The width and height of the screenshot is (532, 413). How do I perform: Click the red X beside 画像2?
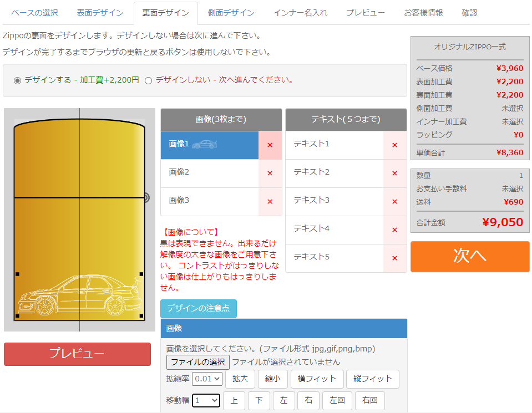(270, 174)
